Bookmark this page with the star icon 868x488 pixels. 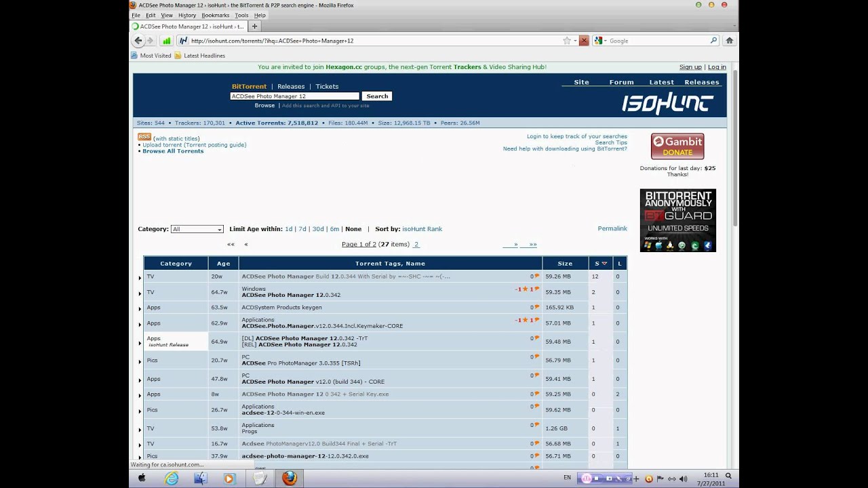pyautogui.click(x=567, y=41)
